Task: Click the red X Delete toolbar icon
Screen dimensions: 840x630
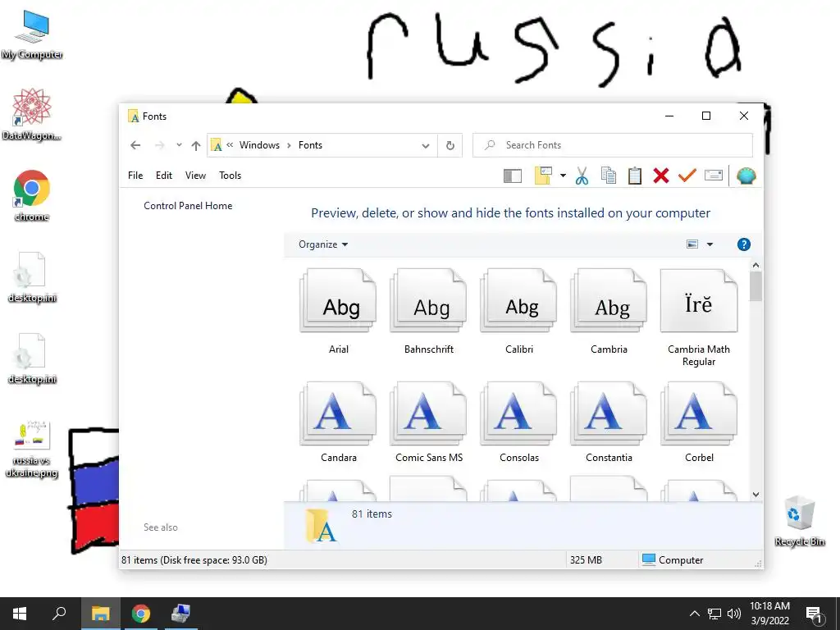Action: (x=661, y=176)
